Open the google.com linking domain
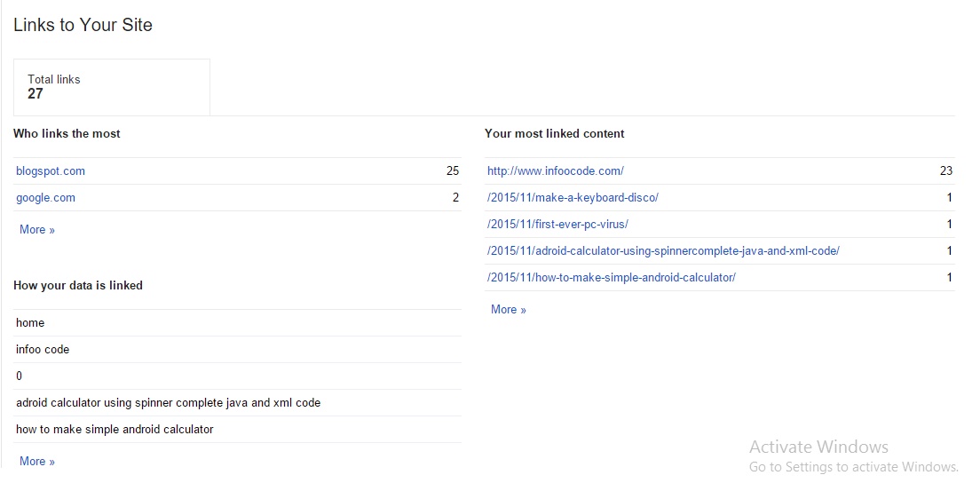The height and width of the screenshot is (483, 980). click(x=45, y=198)
